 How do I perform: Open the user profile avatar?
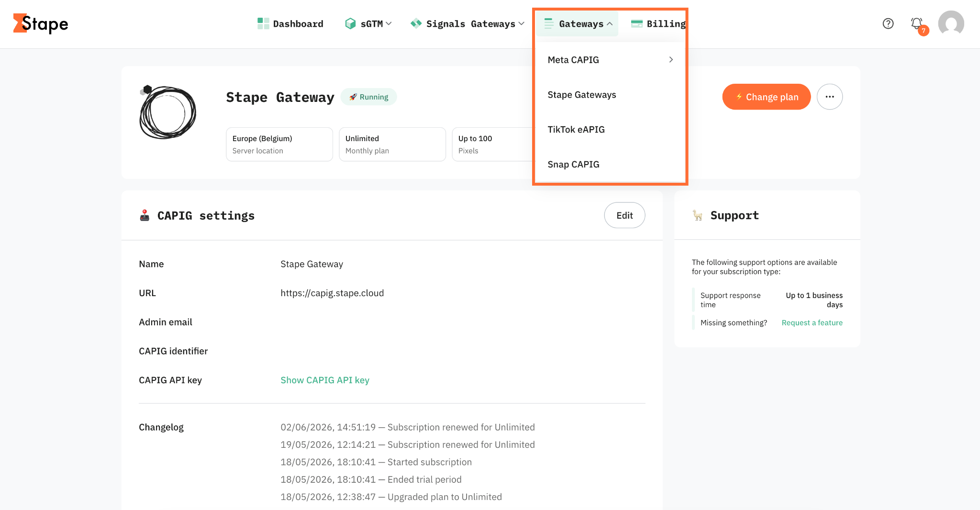[x=951, y=23]
